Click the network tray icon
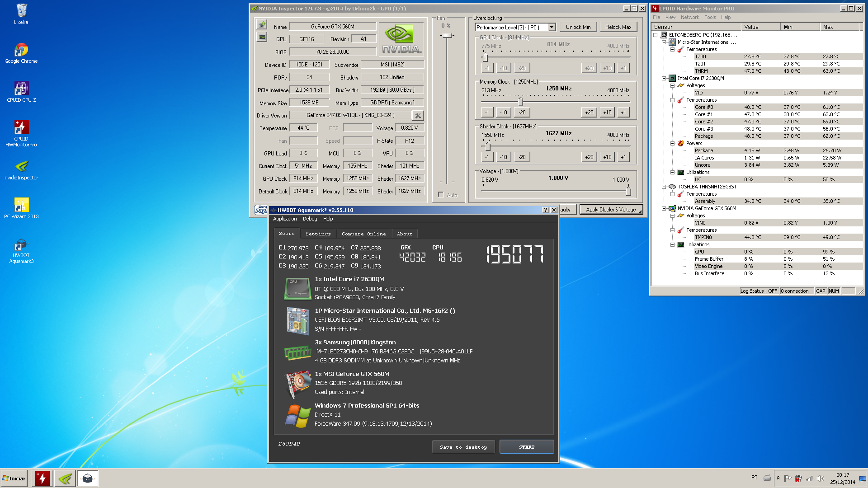This screenshot has width=868, height=488. [x=810, y=479]
